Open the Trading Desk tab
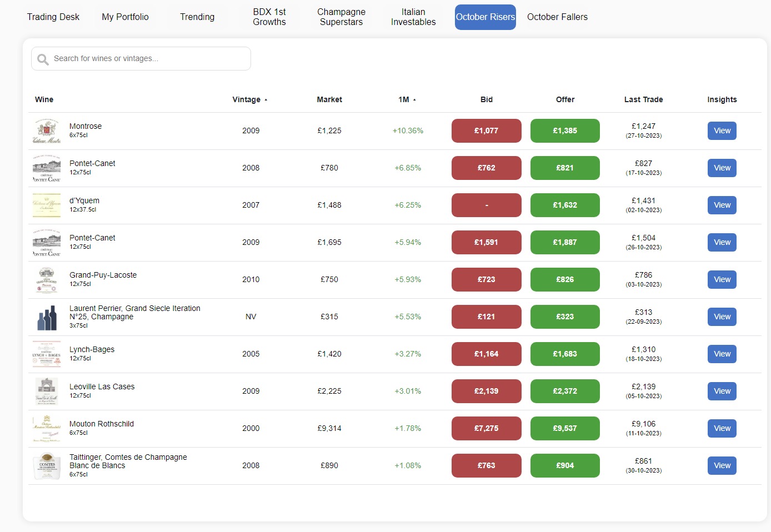 coord(53,17)
